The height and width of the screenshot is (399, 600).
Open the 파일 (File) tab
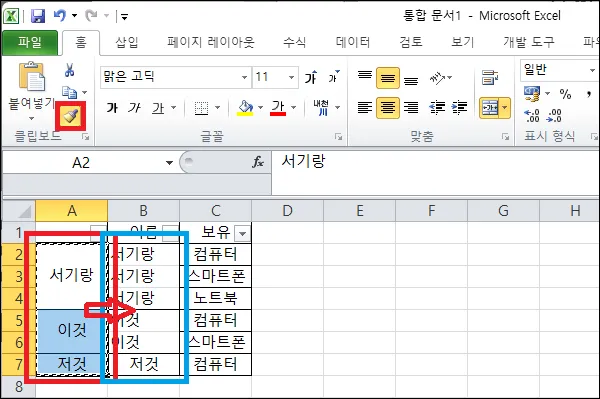pos(30,42)
